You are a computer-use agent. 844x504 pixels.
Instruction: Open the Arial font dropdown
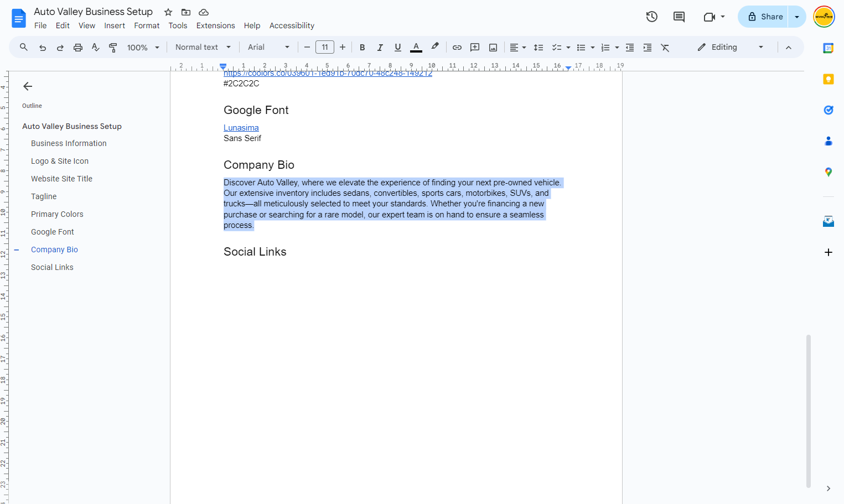269,48
